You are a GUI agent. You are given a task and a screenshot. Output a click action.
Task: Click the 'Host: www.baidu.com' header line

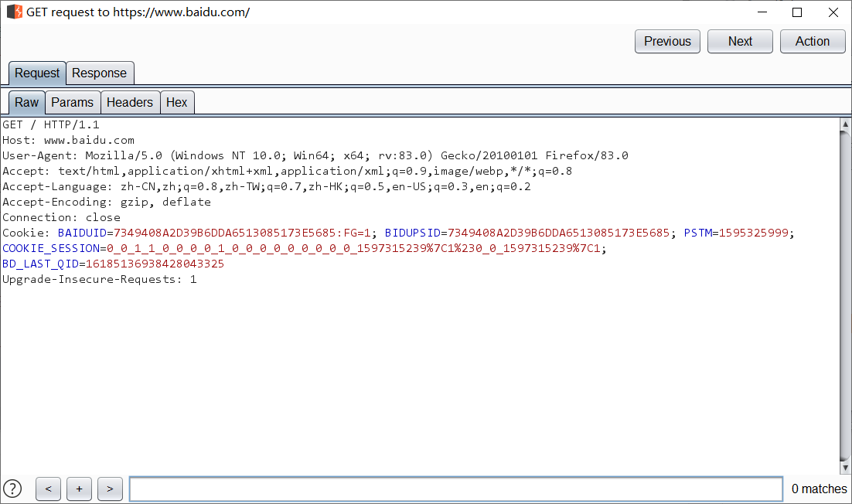(69, 140)
